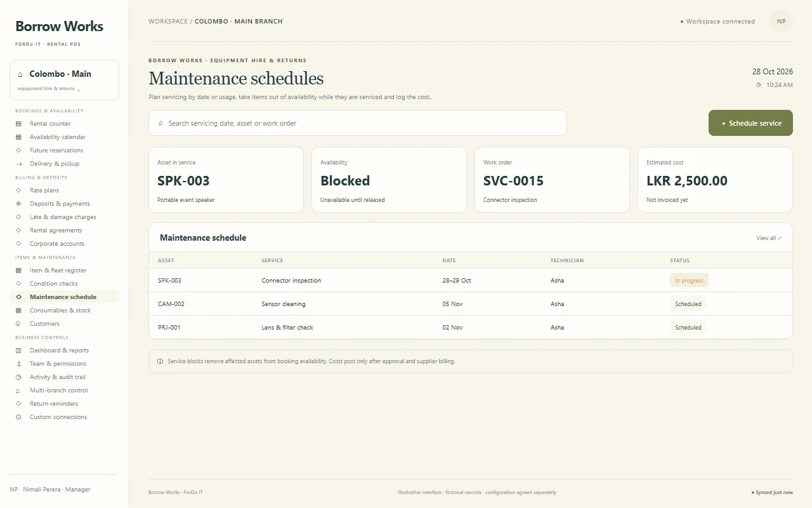Open the View all link
The height and width of the screenshot is (508, 812).
(769, 238)
